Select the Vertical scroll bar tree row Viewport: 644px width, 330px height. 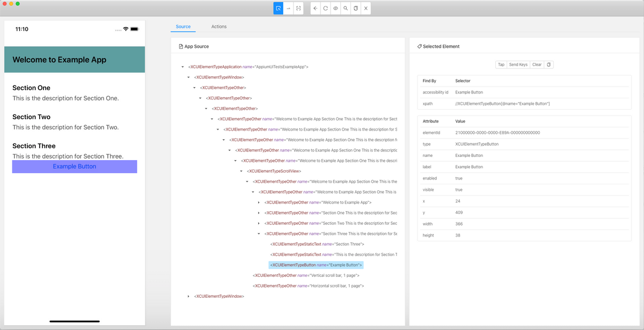(306, 276)
